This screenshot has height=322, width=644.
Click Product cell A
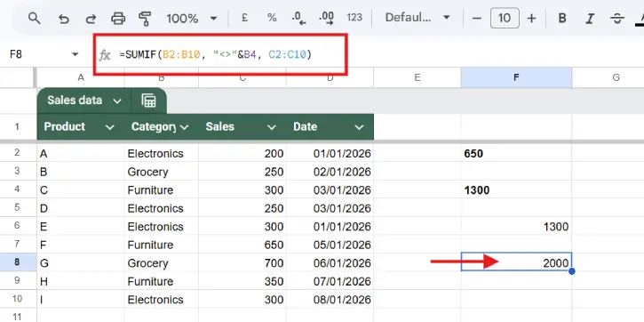pyautogui.click(x=81, y=153)
